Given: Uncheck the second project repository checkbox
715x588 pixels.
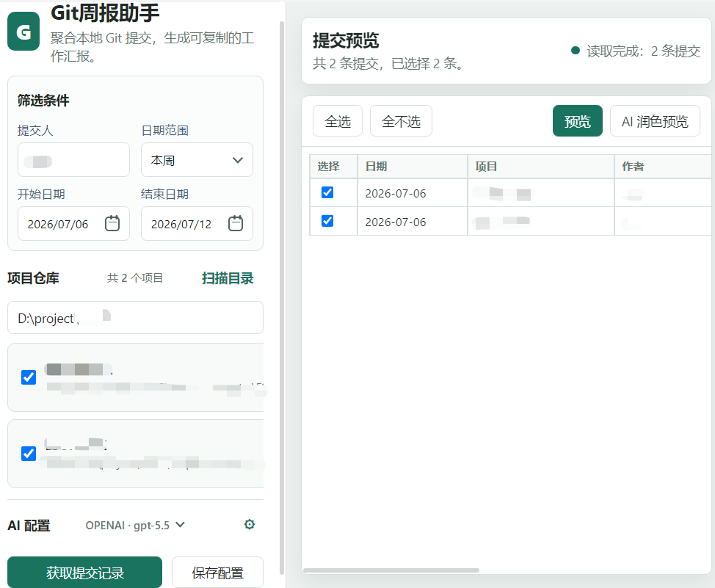Looking at the screenshot, I should 29,454.
